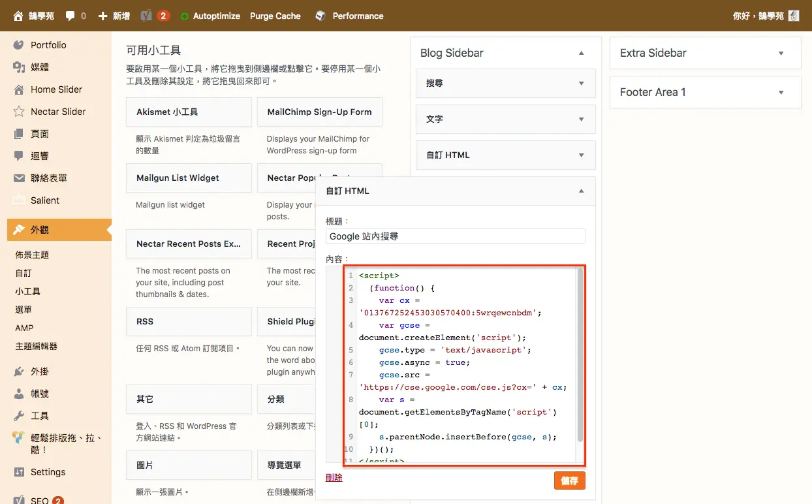Image resolution: width=812 pixels, height=504 pixels.
Task: Click the home icon in admin bar
Action: tap(18, 16)
